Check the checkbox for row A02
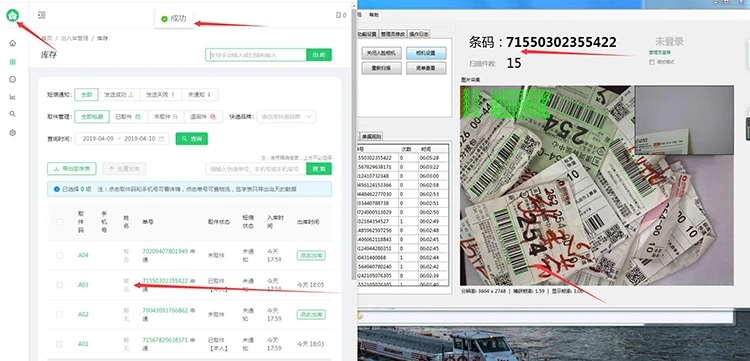 pyautogui.click(x=59, y=315)
